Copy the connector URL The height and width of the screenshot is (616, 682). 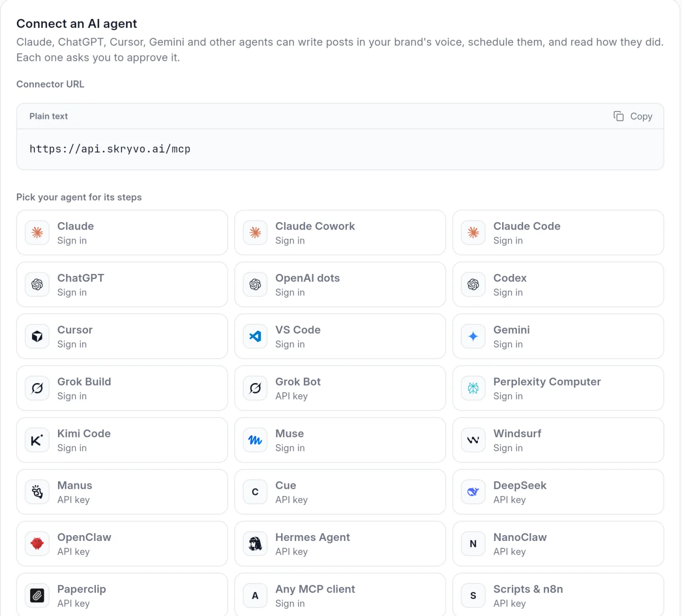[x=633, y=116]
